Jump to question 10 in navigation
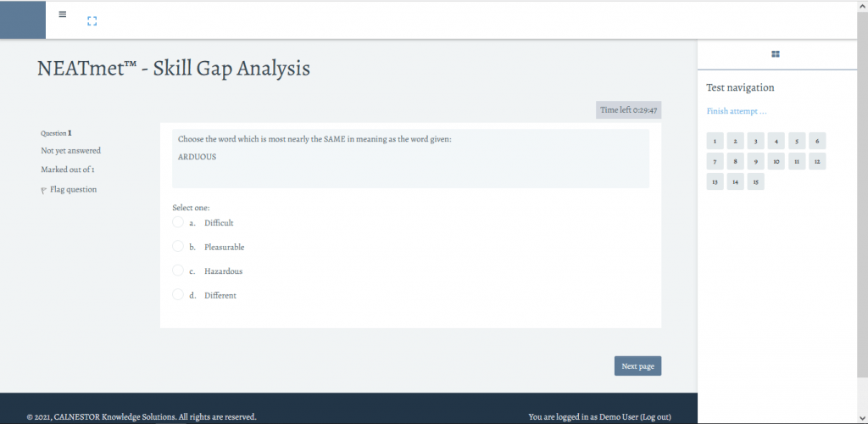 (x=776, y=161)
